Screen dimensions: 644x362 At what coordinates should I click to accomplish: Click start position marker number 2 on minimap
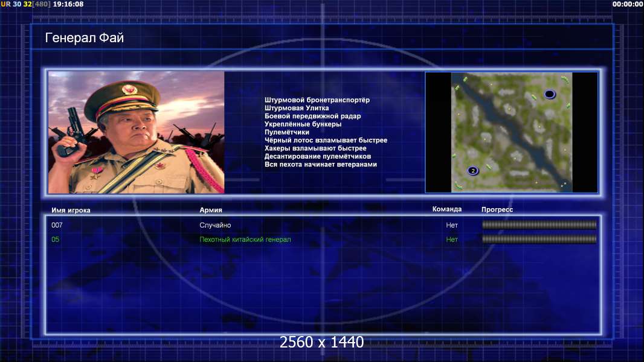[473, 171]
